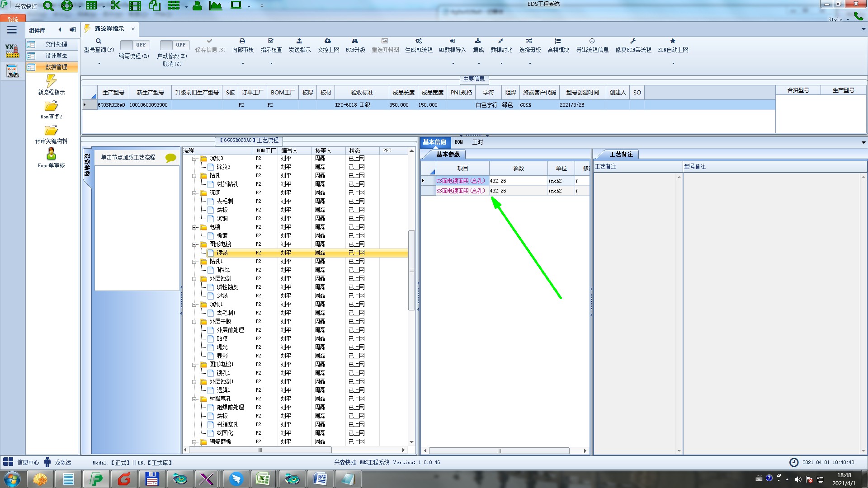Click the green area chart icon

click(216, 6)
